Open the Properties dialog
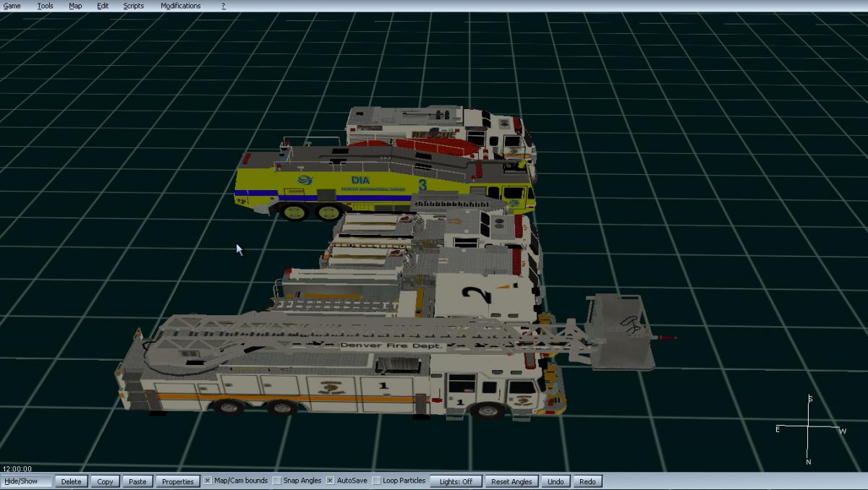 tap(178, 481)
